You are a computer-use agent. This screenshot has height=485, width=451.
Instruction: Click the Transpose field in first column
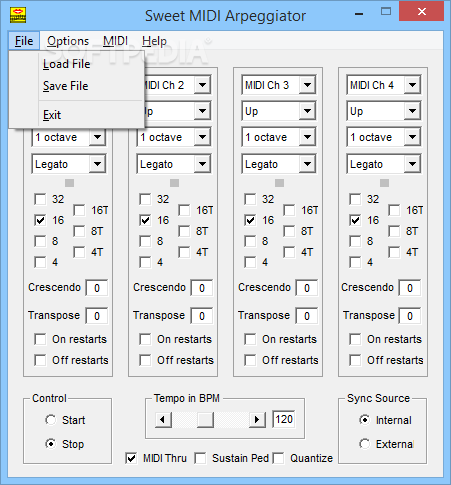click(97, 316)
